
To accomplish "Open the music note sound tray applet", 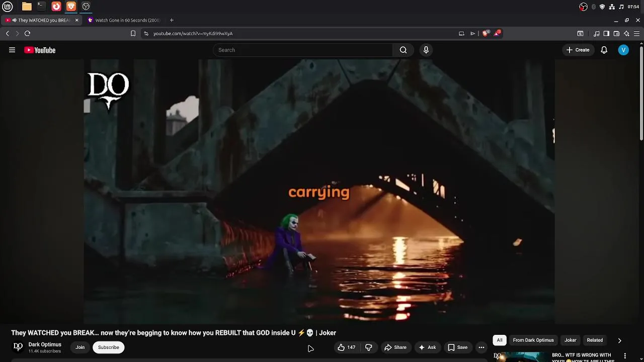I will click(x=621, y=7).
